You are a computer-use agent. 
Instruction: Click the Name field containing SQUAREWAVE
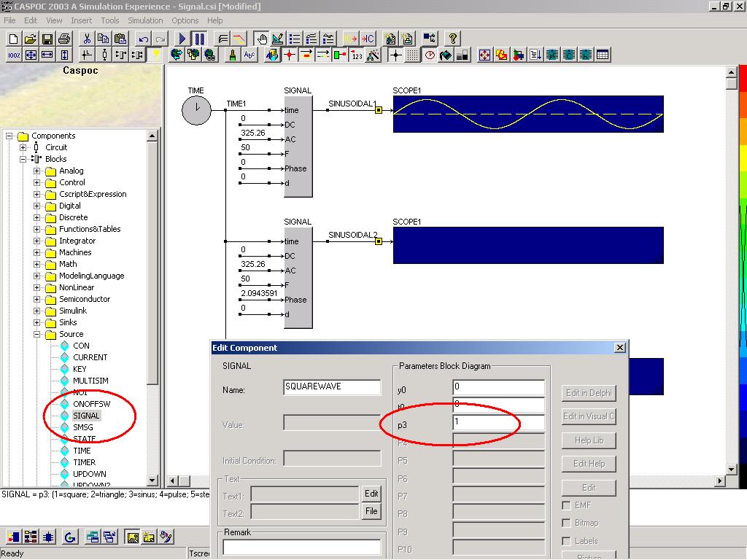pyautogui.click(x=332, y=387)
